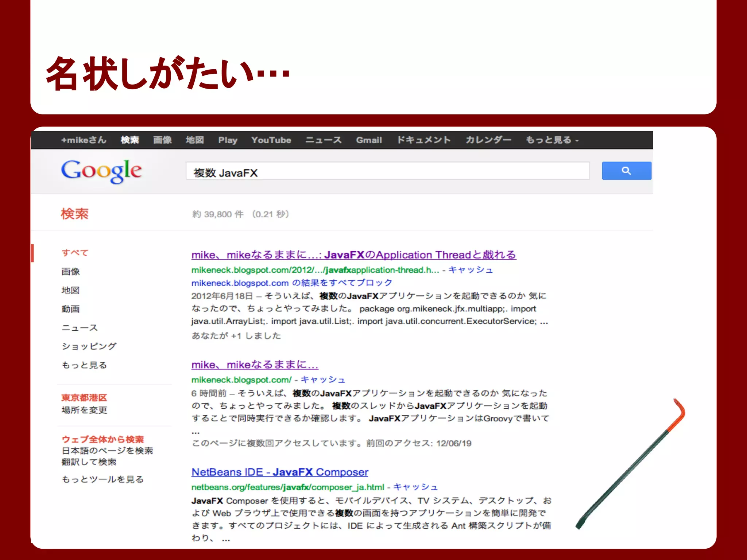Expand もっと見る in the left sidebar
The height and width of the screenshot is (560, 747).
84,365
